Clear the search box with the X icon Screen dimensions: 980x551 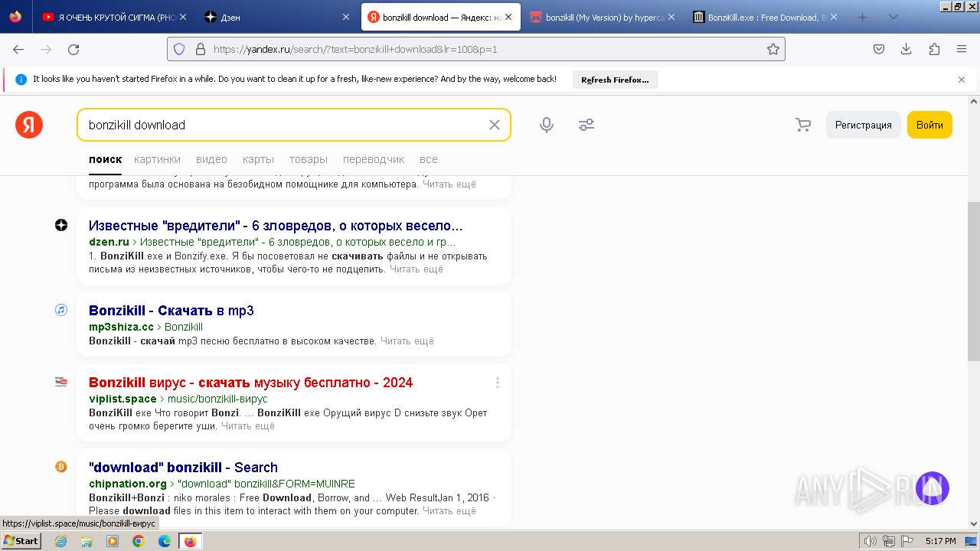point(495,125)
